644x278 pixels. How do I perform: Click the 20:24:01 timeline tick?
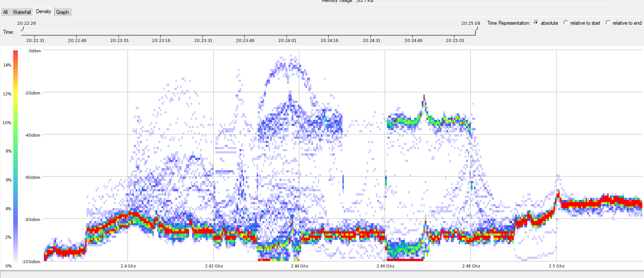(x=287, y=40)
